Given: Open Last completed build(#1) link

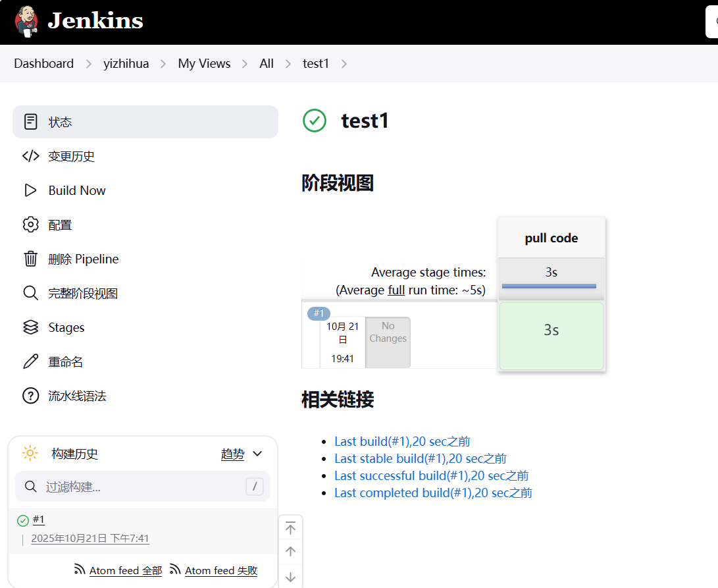Looking at the screenshot, I should [x=433, y=493].
